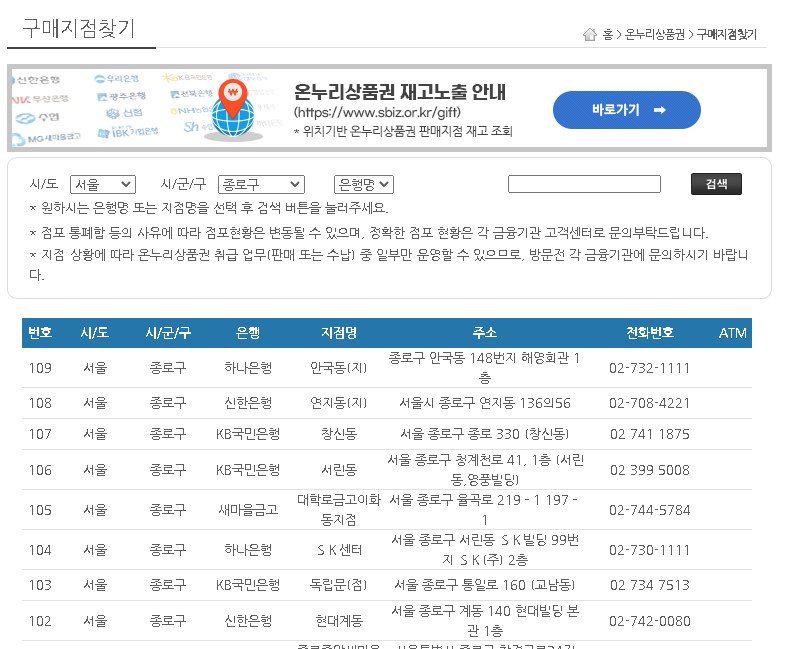Click branch name 대학로금고이화동지점

(339, 510)
